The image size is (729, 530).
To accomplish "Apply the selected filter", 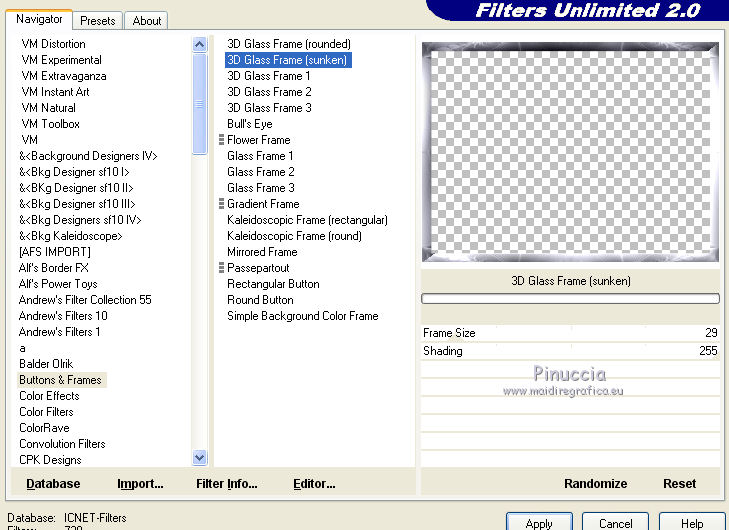I will [x=539, y=523].
